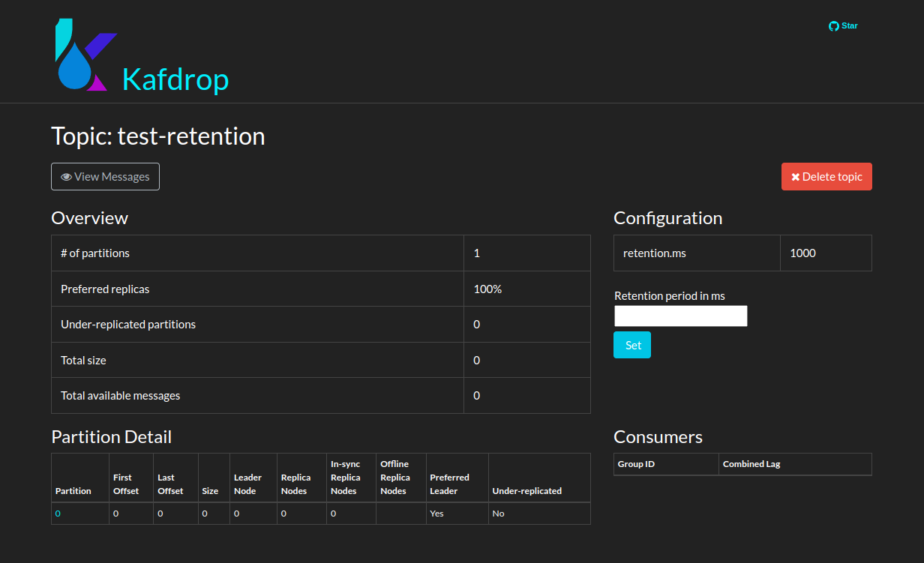Click the Retention period in ms input box
924x563 pixels.
click(680, 316)
